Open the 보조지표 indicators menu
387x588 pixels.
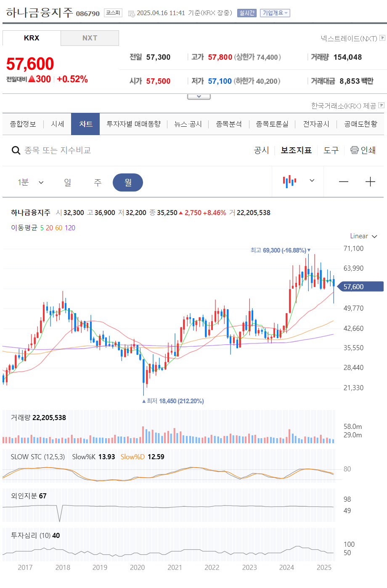tap(296, 150)
